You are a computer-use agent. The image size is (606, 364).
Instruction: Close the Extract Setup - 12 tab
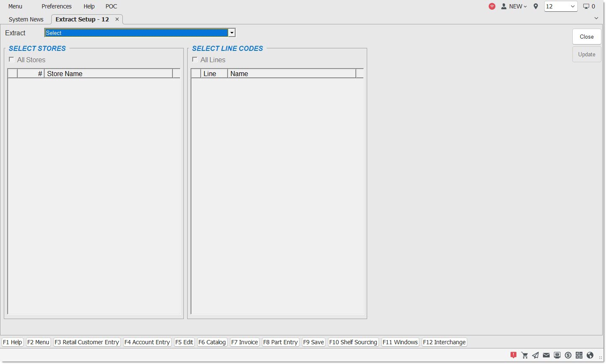coord(117,19)
